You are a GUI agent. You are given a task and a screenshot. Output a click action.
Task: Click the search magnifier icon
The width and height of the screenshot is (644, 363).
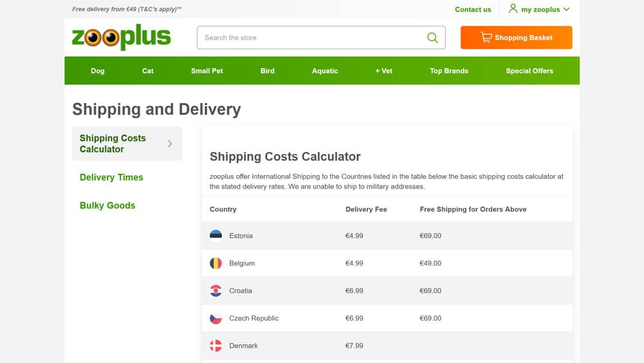[x=433, y=37]
